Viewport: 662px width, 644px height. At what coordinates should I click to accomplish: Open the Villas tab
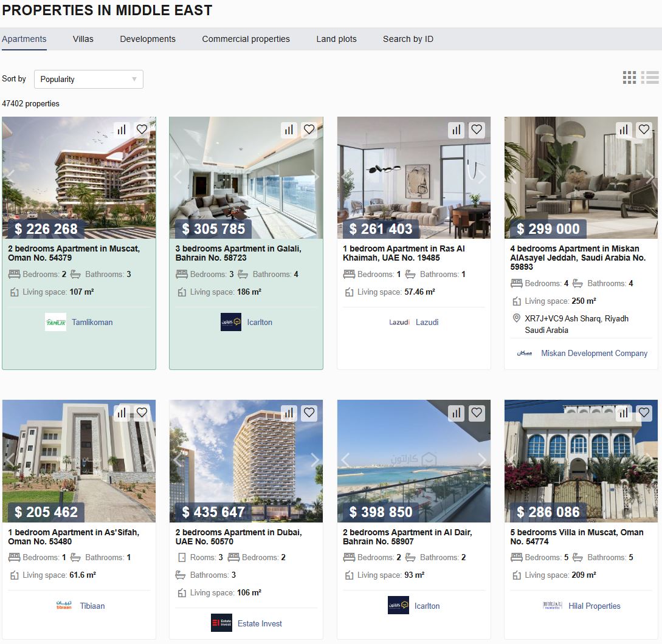83,39
